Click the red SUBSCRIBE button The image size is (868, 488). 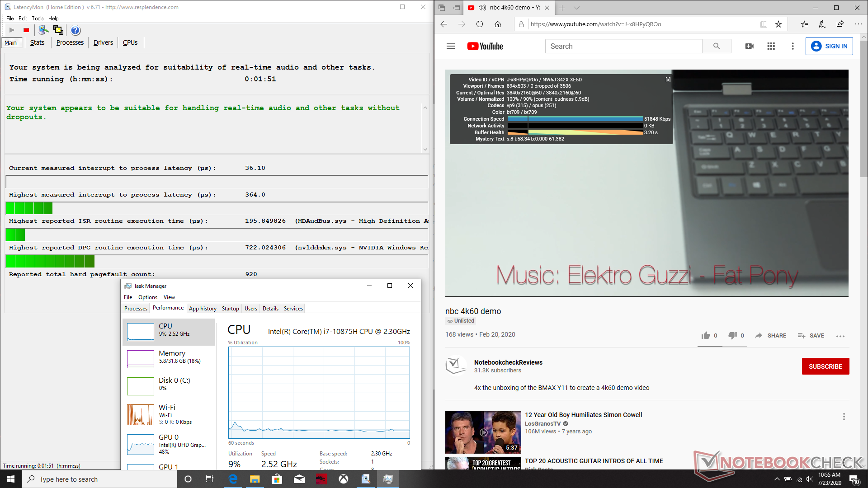tap(825, 366)
